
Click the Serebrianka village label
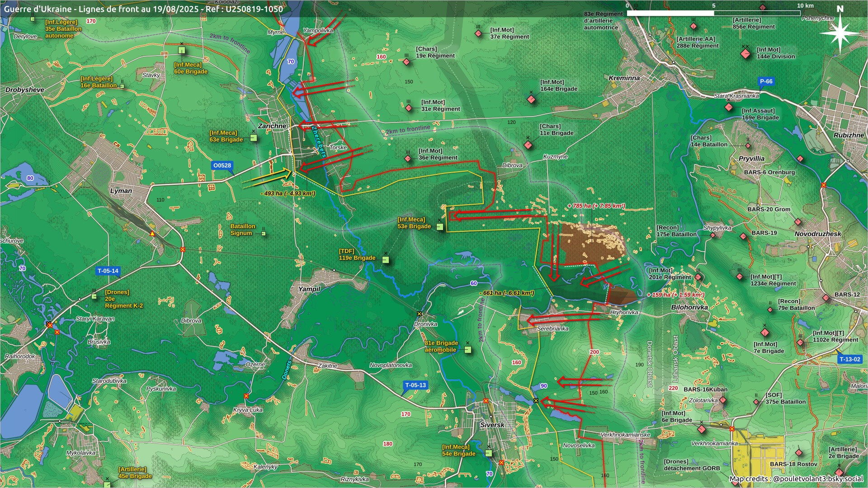(552, 328)
